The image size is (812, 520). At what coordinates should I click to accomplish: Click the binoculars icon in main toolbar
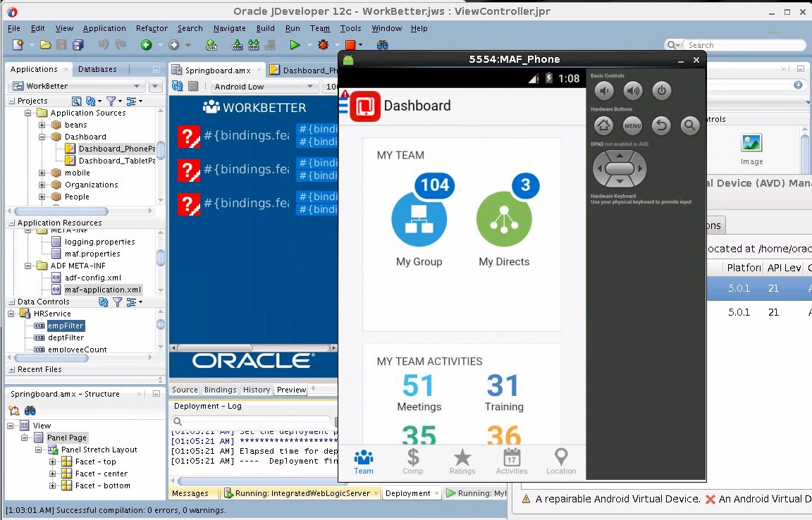382,45
